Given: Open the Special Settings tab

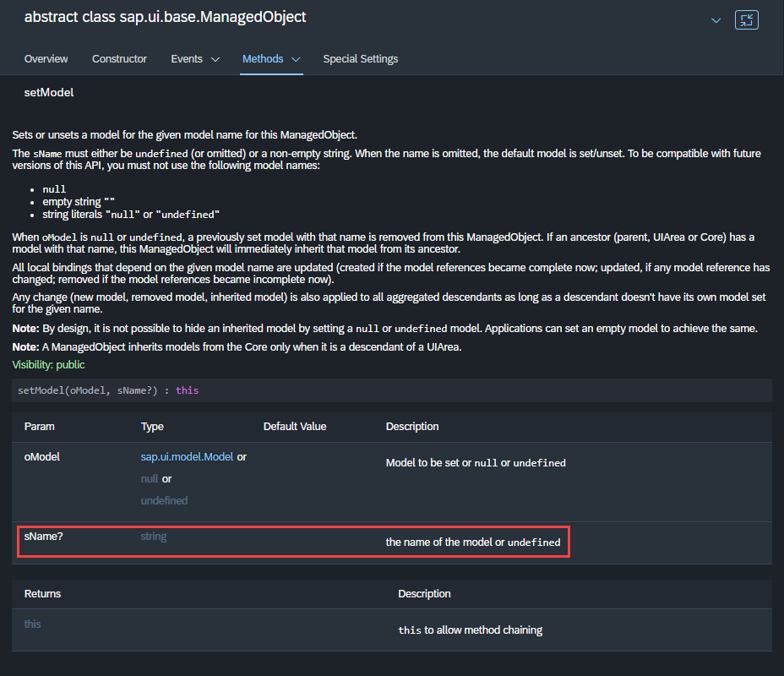Looking at the screenshot, I should pos(361,59).
